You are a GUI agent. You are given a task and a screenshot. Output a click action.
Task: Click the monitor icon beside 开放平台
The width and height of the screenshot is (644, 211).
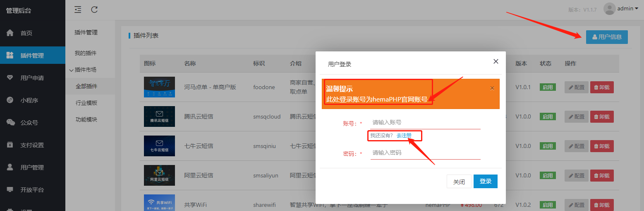coord(10,189)
